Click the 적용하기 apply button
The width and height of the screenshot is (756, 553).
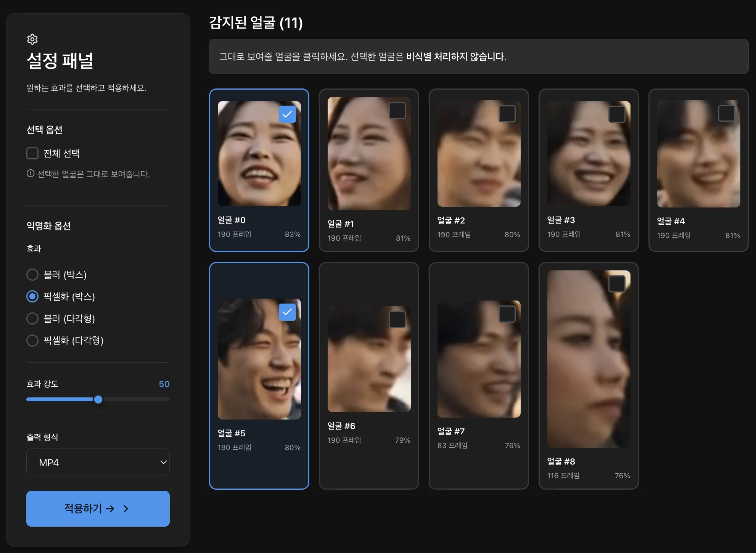click(x=98, y=509)
